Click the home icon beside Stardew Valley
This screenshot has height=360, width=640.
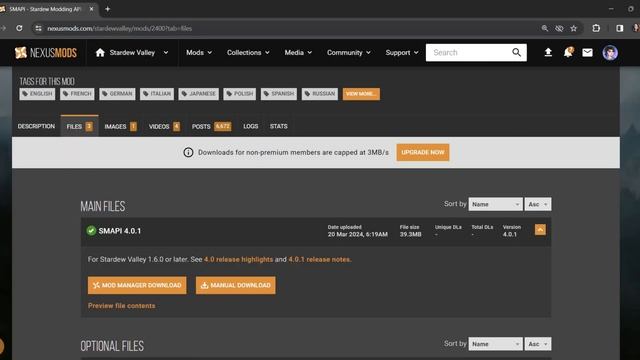(x=100, y=52)
